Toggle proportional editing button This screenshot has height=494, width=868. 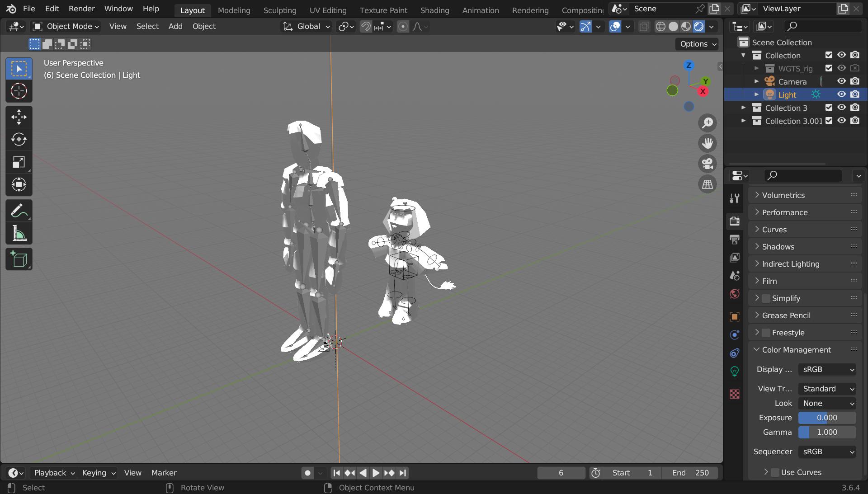403,27
